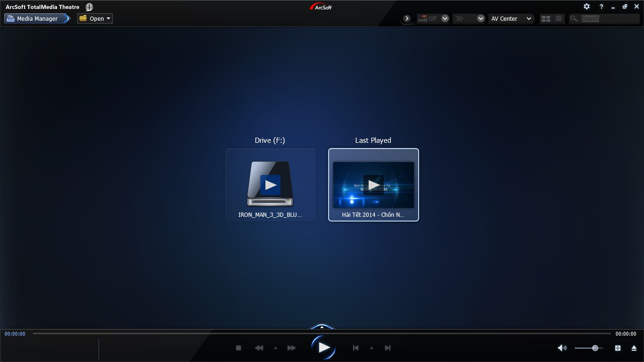Show the program information icon

coord(89,7)
